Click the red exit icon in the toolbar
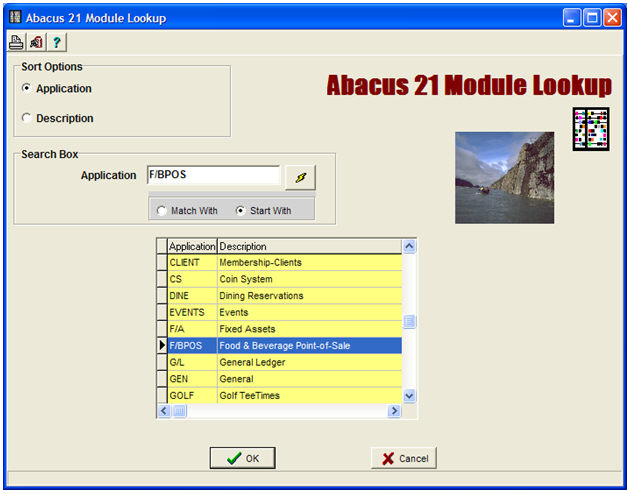This screenshot has width=629, height=494. tap(36, 42)
